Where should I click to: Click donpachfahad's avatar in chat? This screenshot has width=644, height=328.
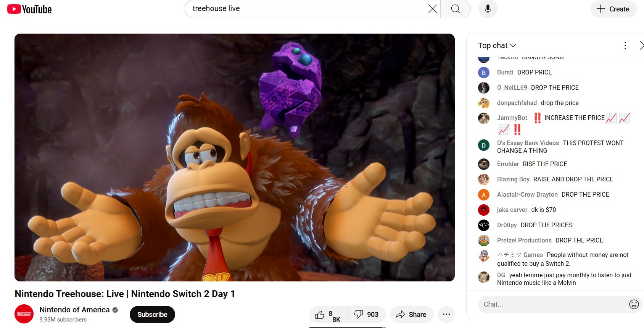(x=484, y=103)
